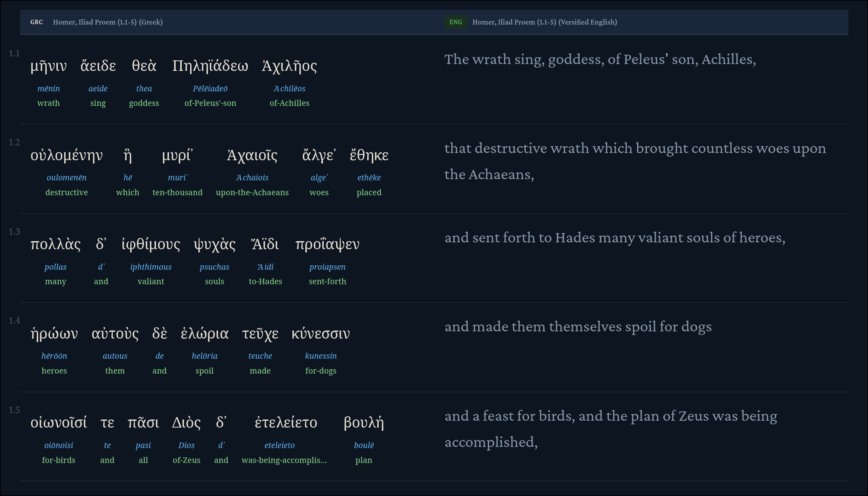Click the truncated gloss "was-being-accomplis..."
868x496 pixels.
[284, 460]
